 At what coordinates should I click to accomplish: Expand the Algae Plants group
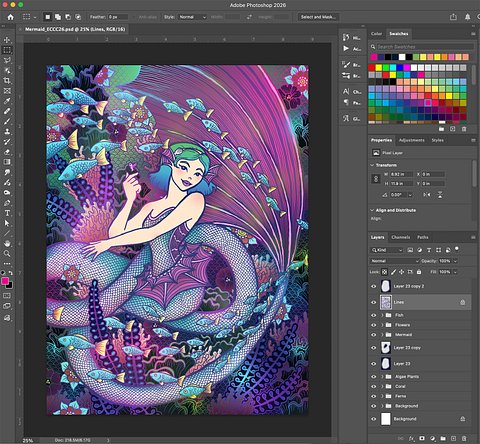tap(382, 377)
